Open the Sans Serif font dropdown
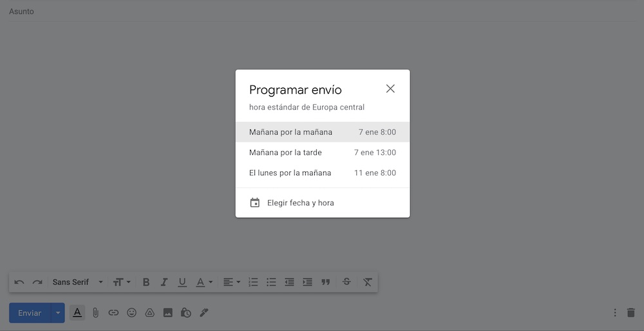This screenshot has width=644, height=331. pyautogui.click(x=77, y=282)
